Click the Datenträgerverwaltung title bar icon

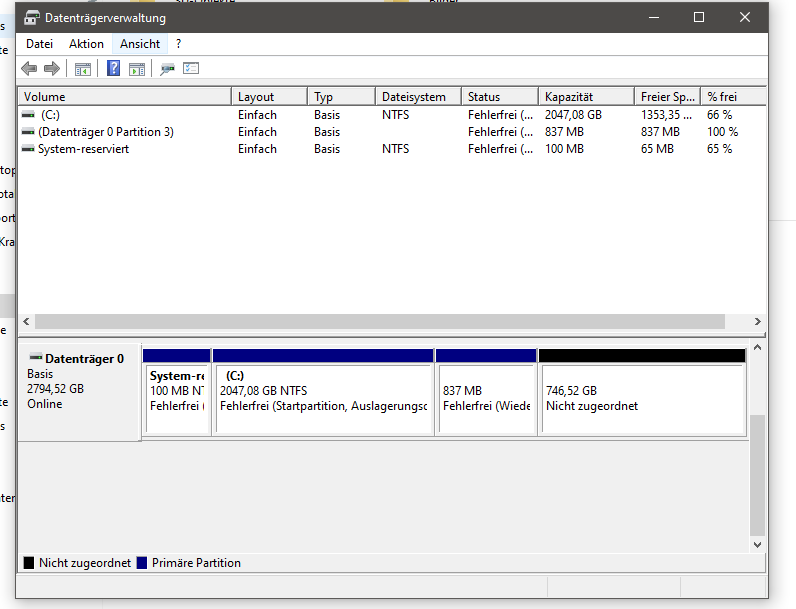click(x=31, y=18)
